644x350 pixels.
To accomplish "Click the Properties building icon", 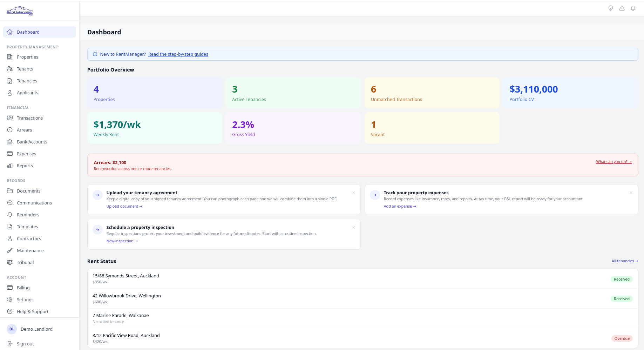I will pos(10,57).
